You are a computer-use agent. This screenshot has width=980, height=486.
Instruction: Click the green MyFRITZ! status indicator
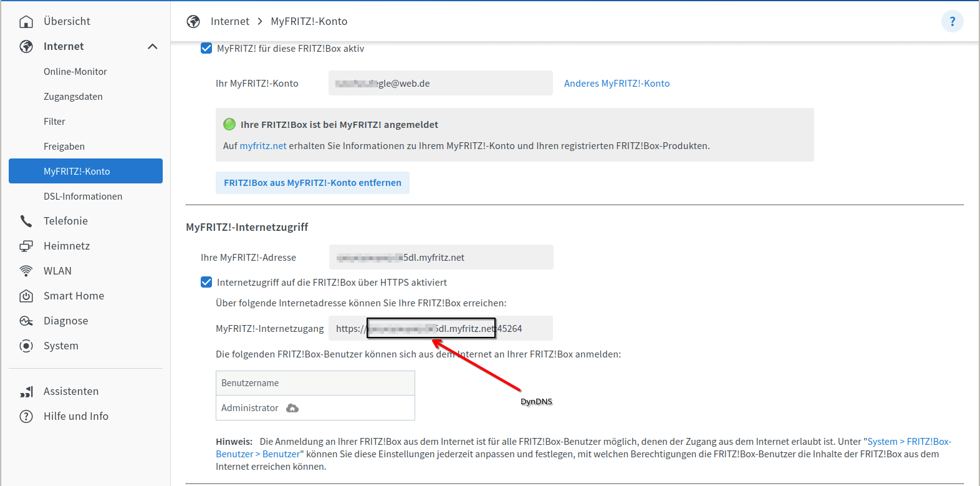pyautogui.click(x=229, y=124)
